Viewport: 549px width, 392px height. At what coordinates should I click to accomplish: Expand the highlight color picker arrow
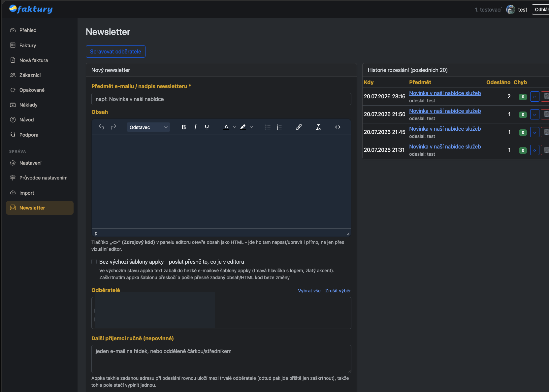(251, 127)
